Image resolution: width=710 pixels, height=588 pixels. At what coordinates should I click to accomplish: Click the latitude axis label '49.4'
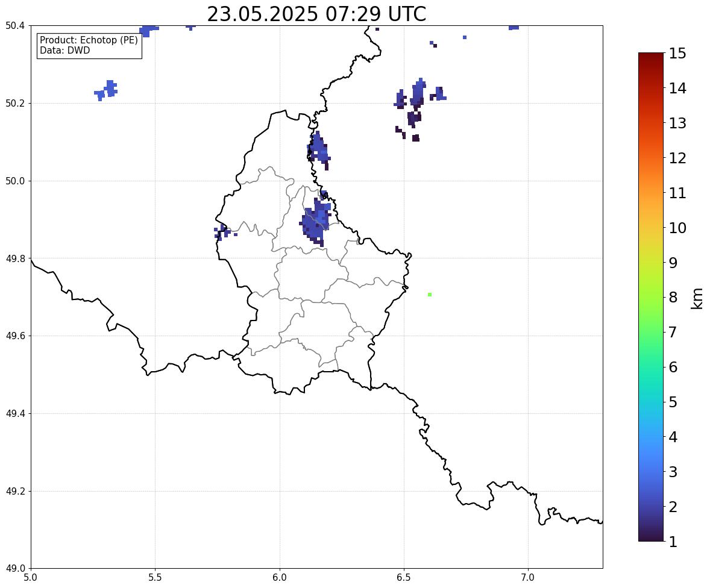15,414
